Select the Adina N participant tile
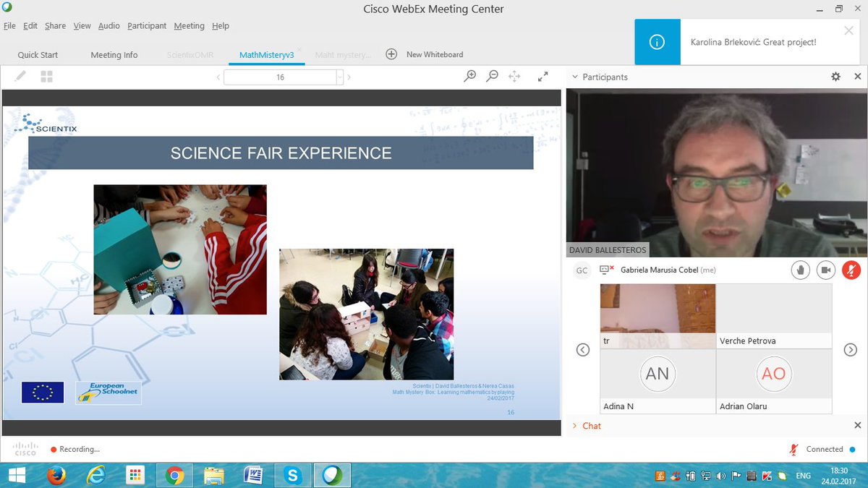Screen dimensions: 868x488 pos(658,382)
